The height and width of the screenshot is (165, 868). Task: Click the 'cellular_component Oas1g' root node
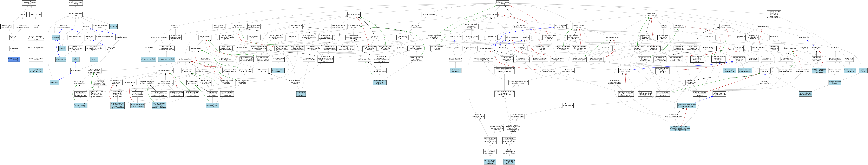(x=75, y=3)
